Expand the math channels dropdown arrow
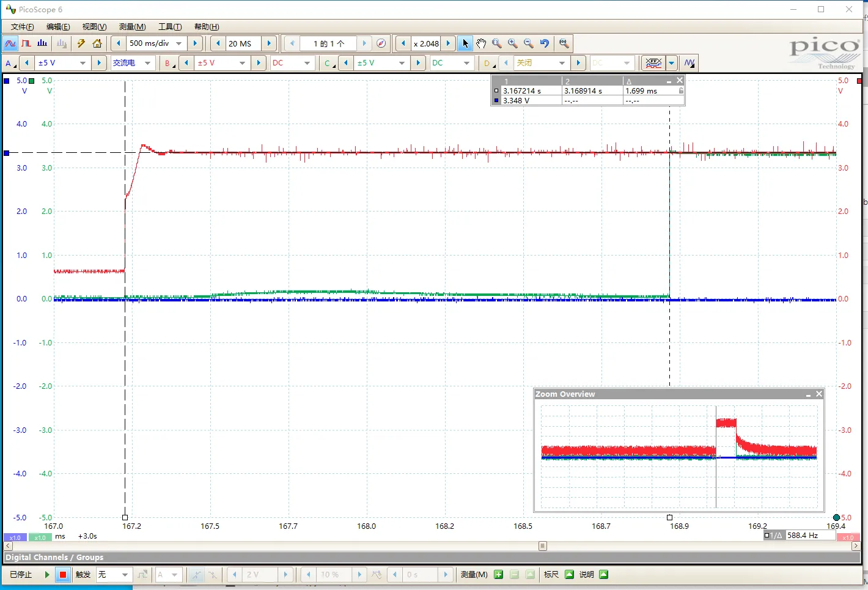Image resolution: width=868 pixels, height=590 pixels. coord(672,63)
